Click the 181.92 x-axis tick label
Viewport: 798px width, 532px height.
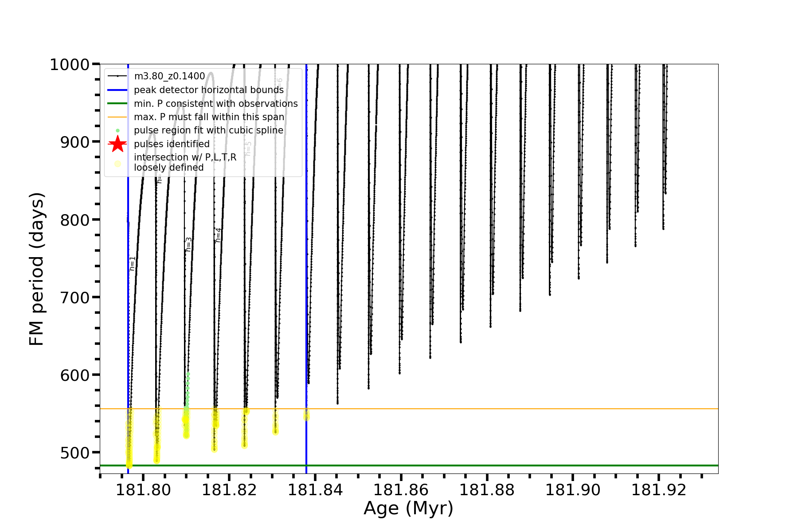pos(658,490)
